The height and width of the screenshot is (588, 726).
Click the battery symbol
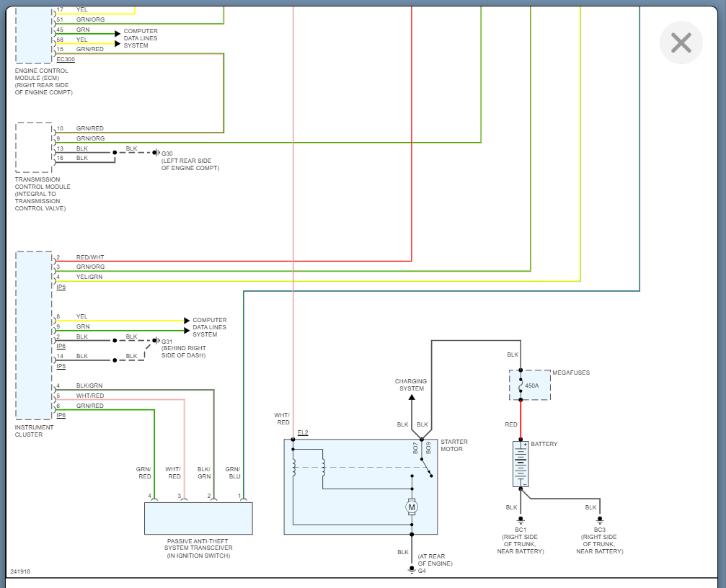point(521,464)
